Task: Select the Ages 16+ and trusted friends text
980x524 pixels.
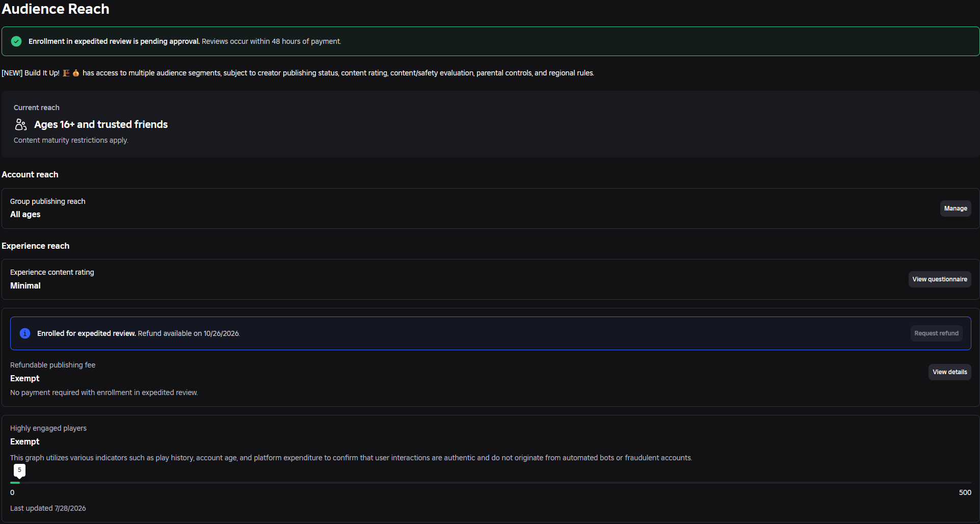Action: click(101, 124)
